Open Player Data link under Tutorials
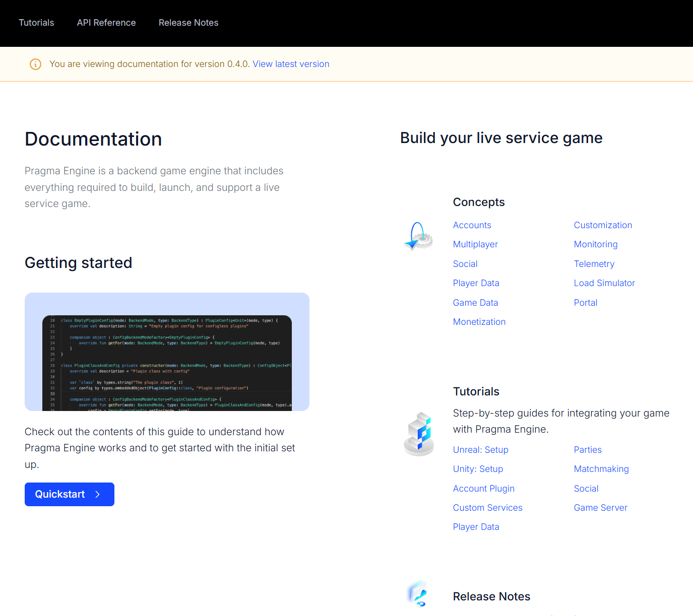The height and width of the screenshot is (616, 693). click(x=476, y=527)
